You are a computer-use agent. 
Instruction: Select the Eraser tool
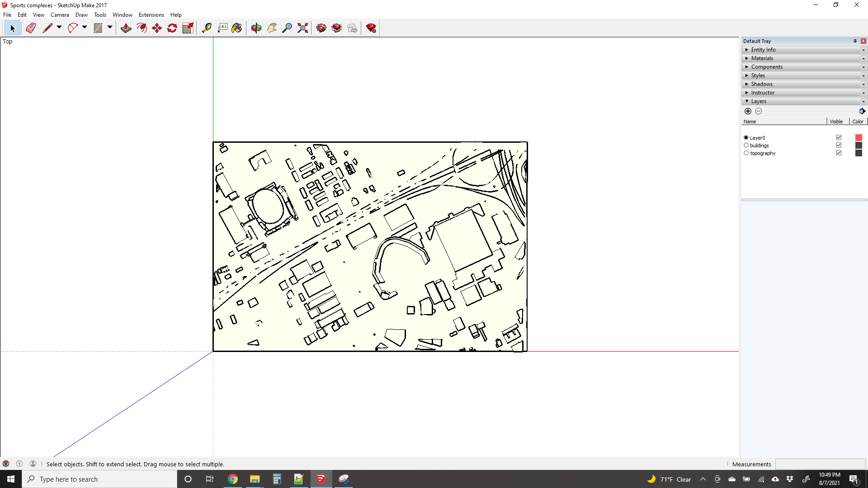coord(31,28)
